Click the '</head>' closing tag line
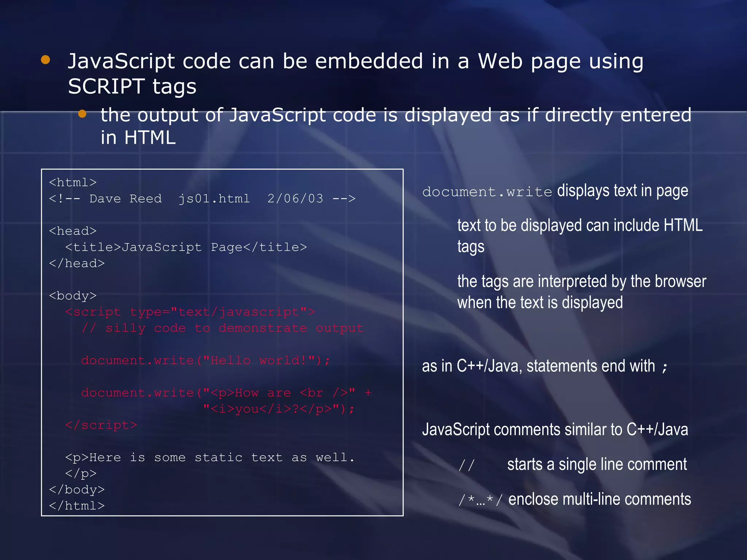747x560 pixels. 77,263
